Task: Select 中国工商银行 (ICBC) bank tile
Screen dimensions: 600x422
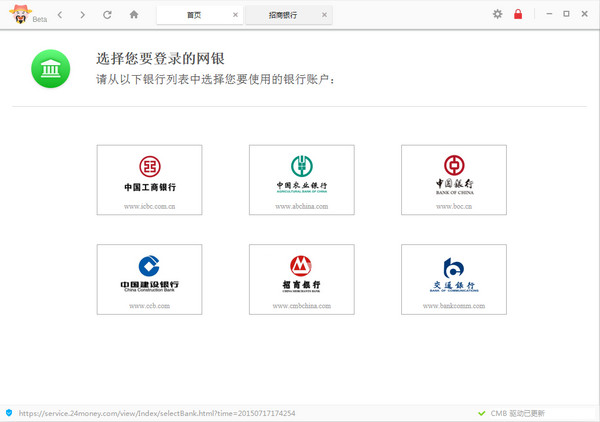Action: tap(149, 180)
